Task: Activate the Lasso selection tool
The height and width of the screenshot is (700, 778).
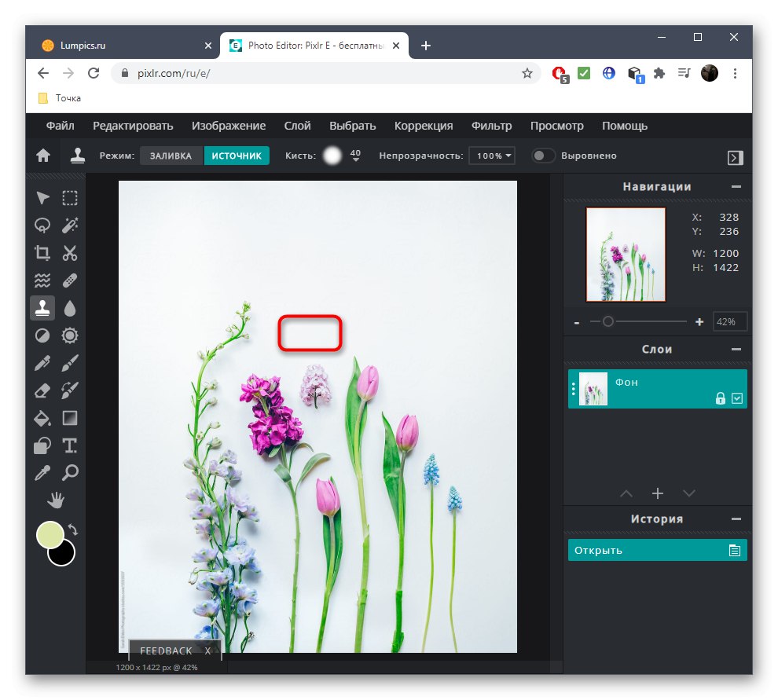Action: click(42, 225)
